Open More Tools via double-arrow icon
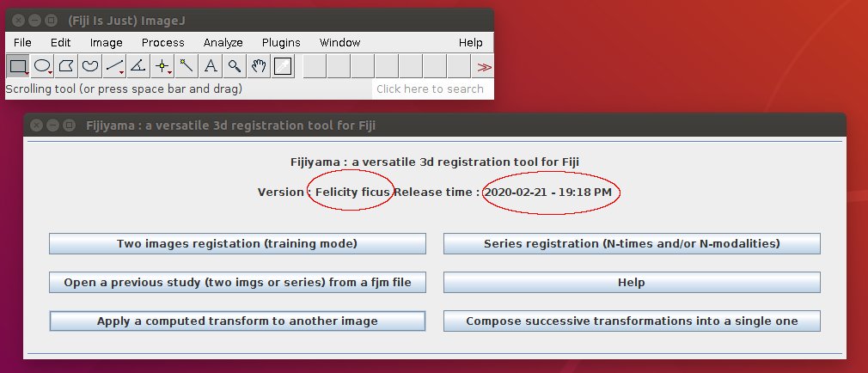868x373 pixels. point(485,67)
